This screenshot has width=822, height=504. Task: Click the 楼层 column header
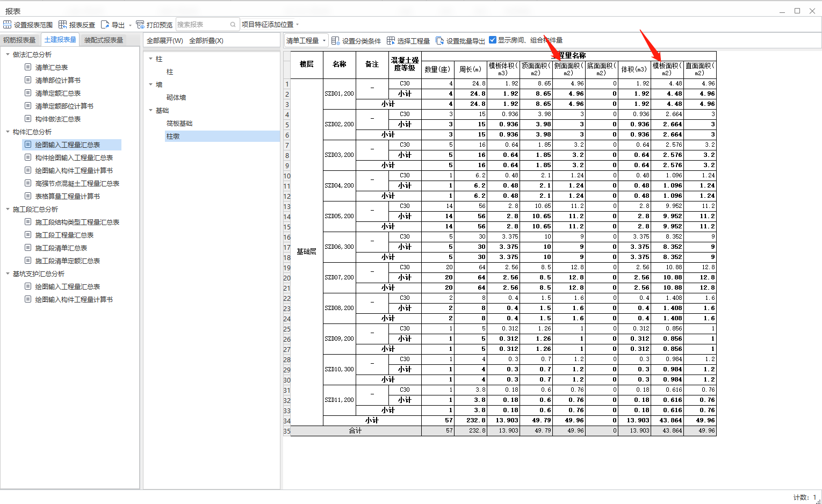[x=307, y=64]
